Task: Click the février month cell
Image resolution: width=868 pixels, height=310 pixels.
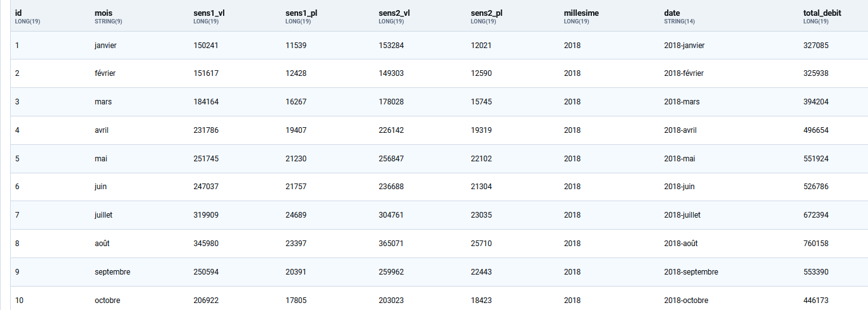Action: pyautogui.click(x=105, y=73)
